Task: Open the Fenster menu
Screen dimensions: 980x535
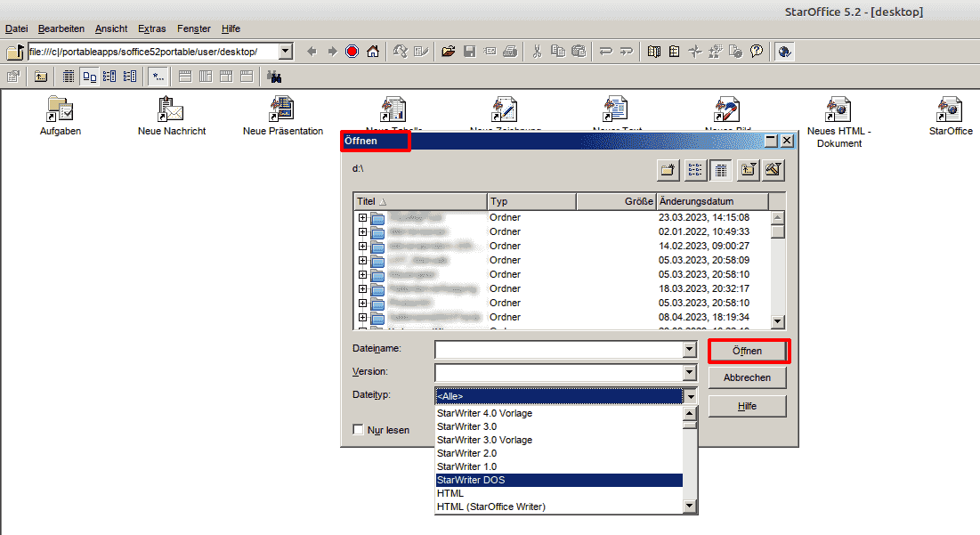Action: tap(194, 28)
